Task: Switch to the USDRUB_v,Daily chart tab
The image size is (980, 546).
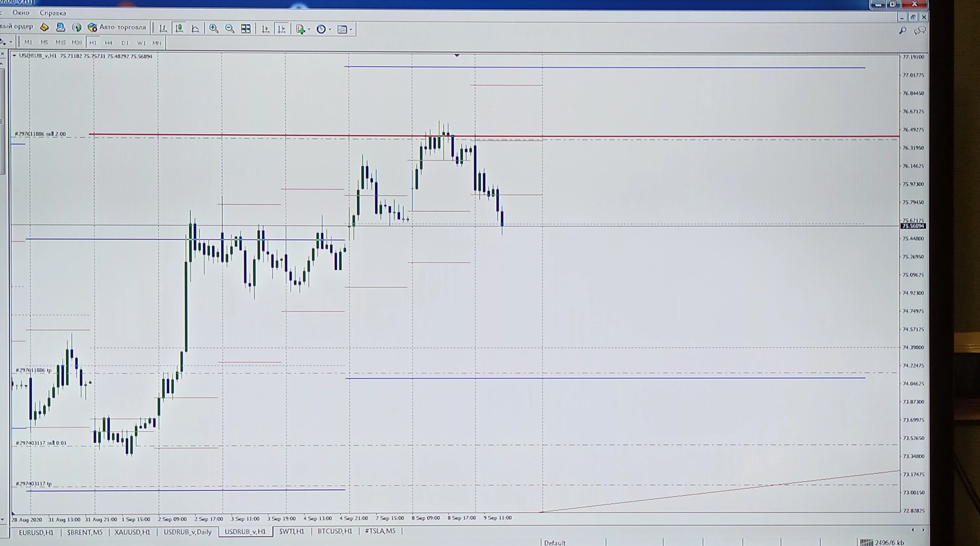Action: click(188, 532)
